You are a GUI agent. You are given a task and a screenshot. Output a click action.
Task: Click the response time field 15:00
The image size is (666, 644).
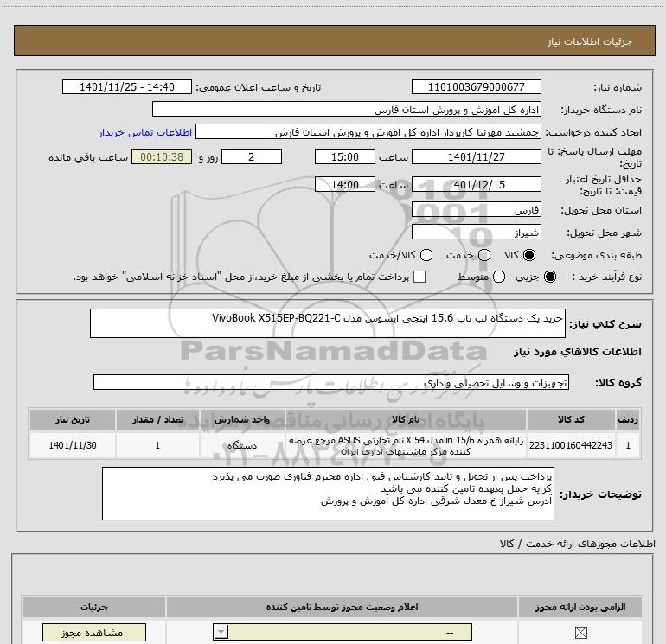[345, 156]
